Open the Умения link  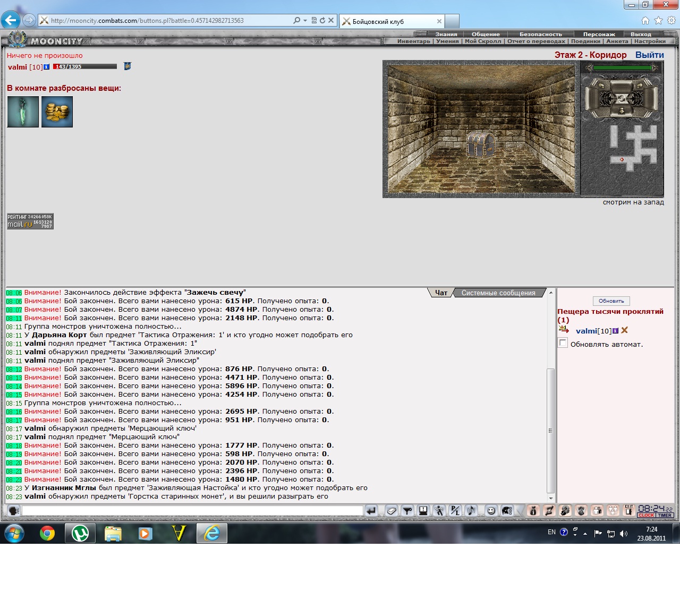447,41
